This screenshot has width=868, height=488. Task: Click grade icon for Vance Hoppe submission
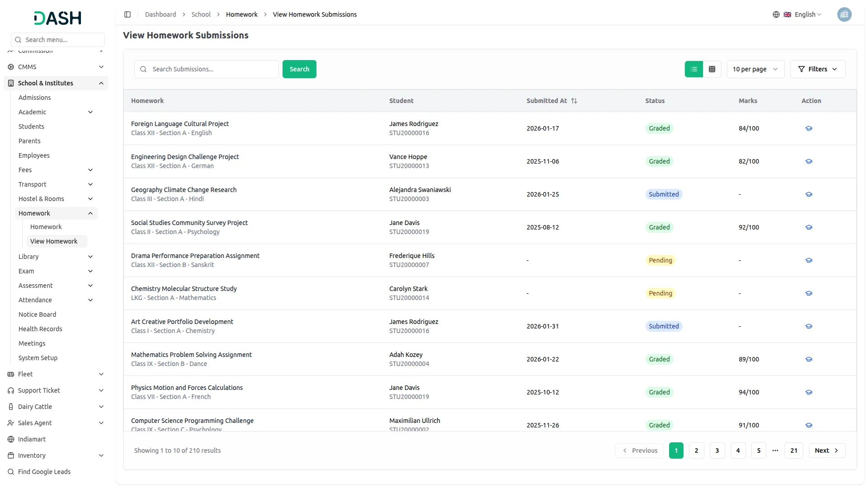point(809,161)
